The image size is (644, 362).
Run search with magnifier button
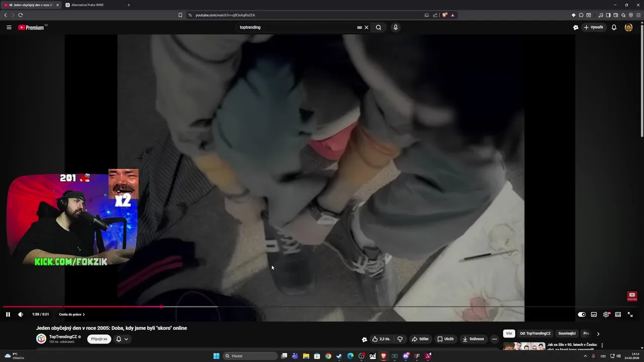(378, 28)
